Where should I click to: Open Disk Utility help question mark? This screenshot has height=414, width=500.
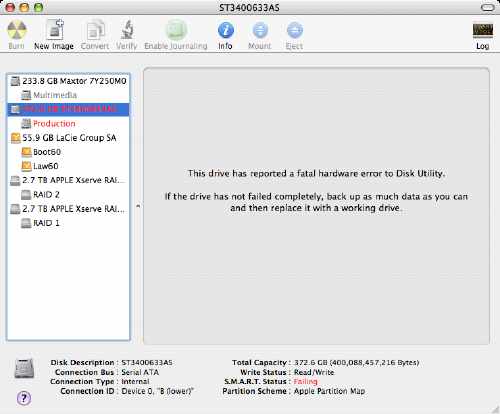pyautogui.click(x=24, y=398)
